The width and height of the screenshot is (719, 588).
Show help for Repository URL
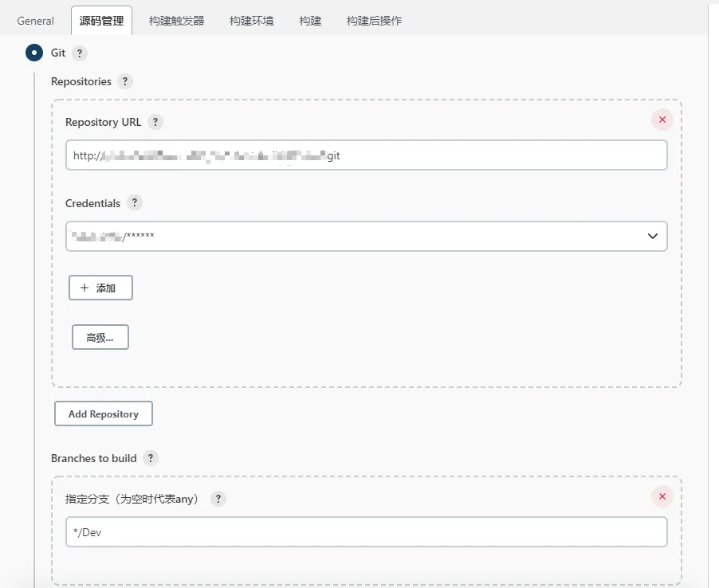tap(155, 122)
